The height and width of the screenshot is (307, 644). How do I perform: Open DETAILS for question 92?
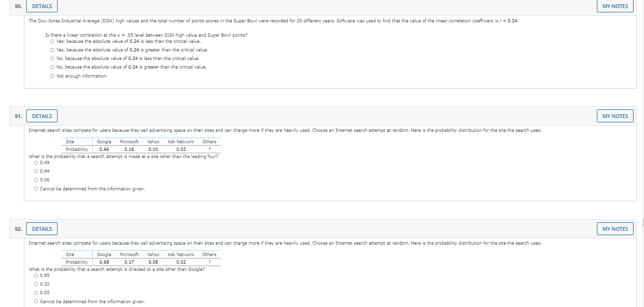coord(41,228)
